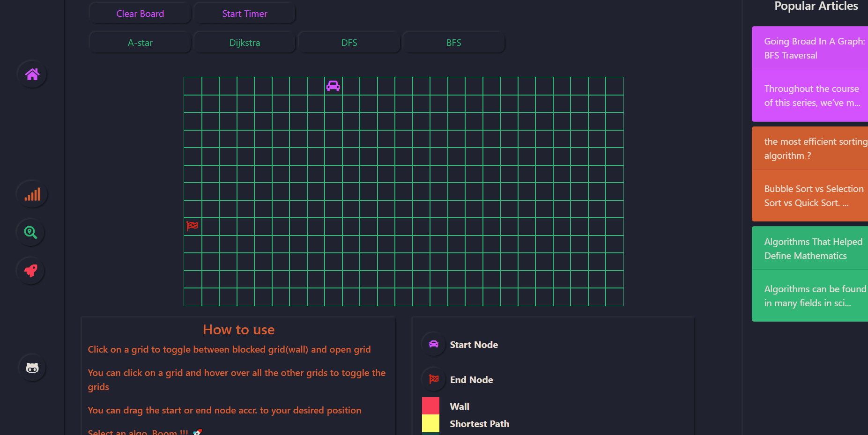Run the A-star algorithm

140,43
